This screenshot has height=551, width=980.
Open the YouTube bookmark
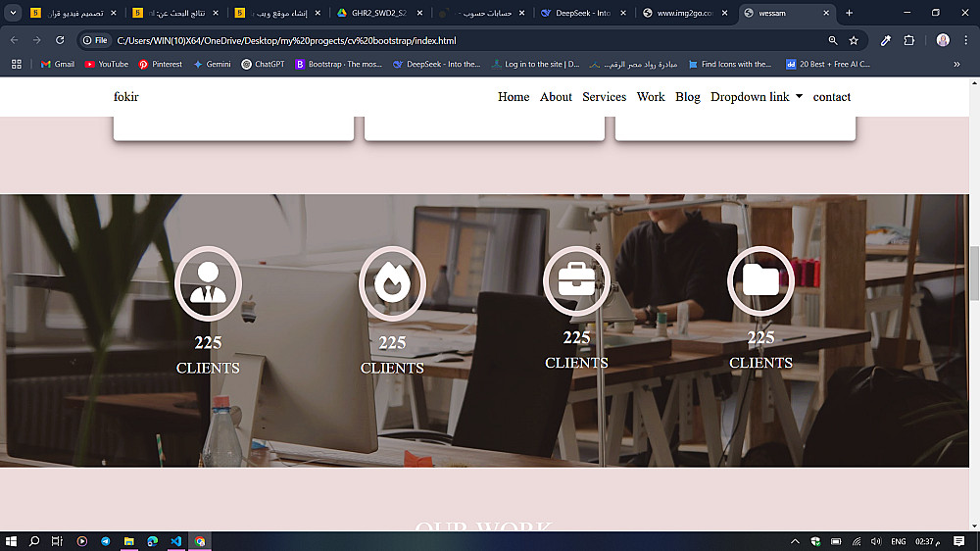[106, 64]
